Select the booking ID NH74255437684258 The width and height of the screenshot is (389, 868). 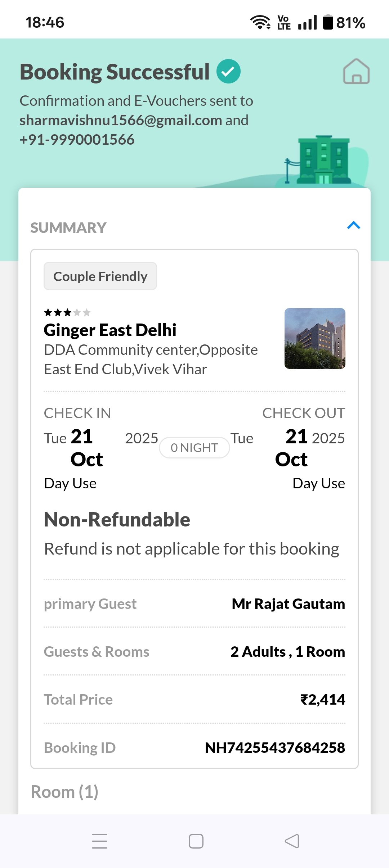(x=275, y=748)
